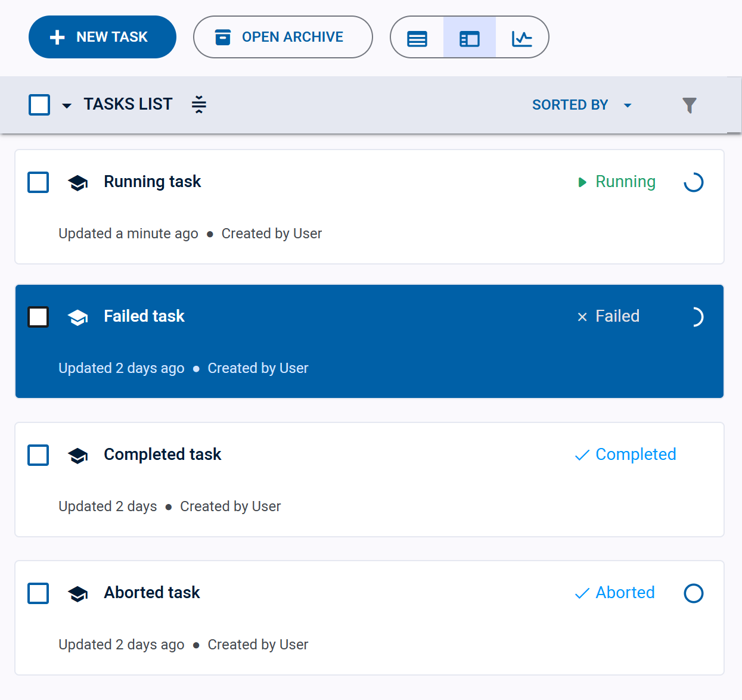Click the Running task progress spinner
This screenshot has height=700, width=742.
693,182
